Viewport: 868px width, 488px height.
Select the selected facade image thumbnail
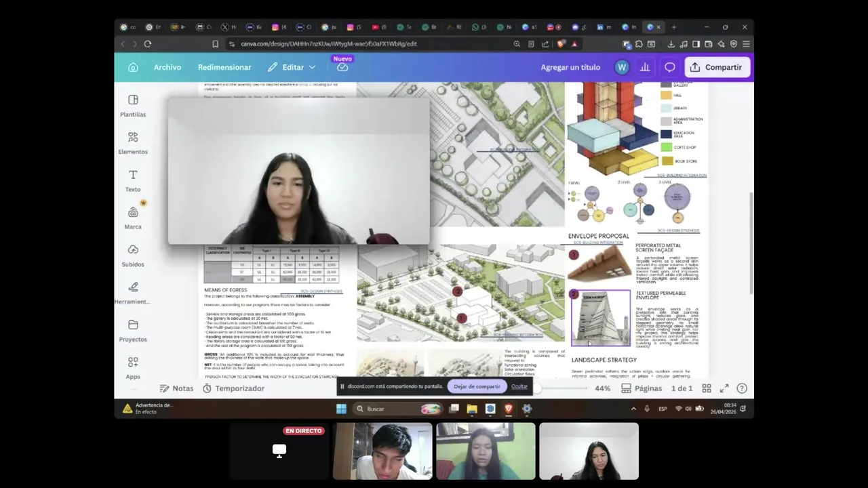click(600, 318)
